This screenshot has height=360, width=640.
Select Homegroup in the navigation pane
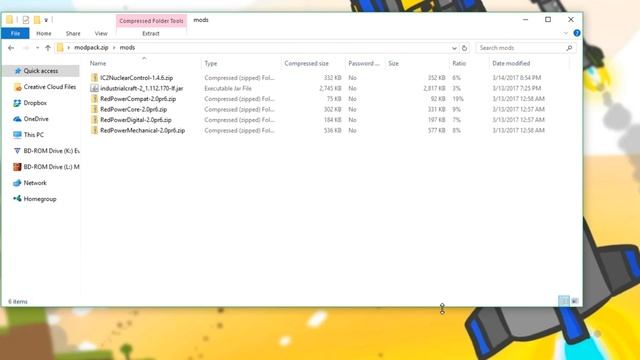(40, 199)
